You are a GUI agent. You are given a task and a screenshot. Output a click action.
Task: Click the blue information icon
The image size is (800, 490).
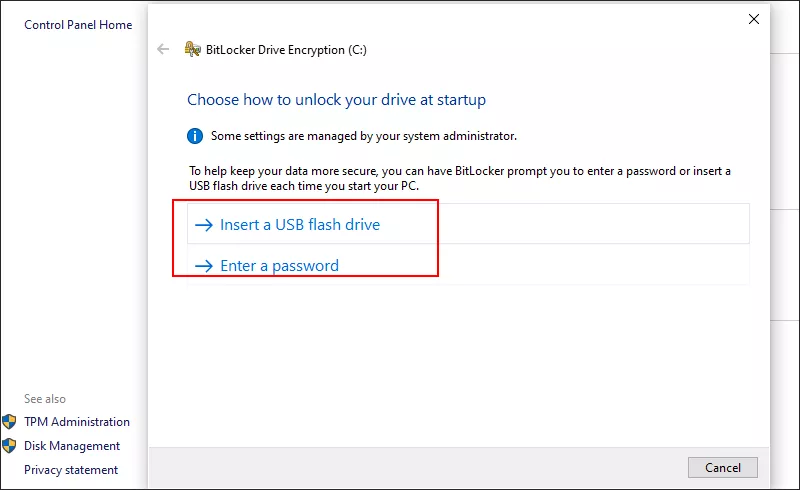tap(195, 136)
